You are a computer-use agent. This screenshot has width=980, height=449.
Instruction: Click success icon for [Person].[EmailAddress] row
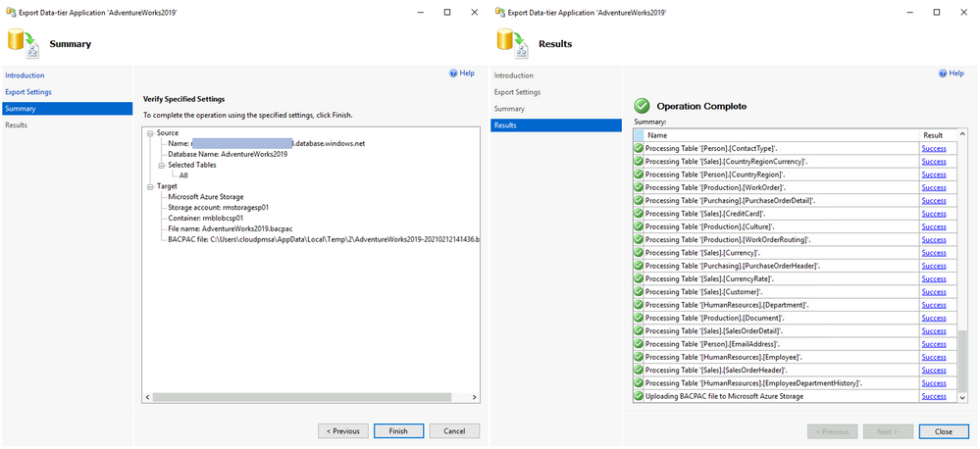coord(638,344)
